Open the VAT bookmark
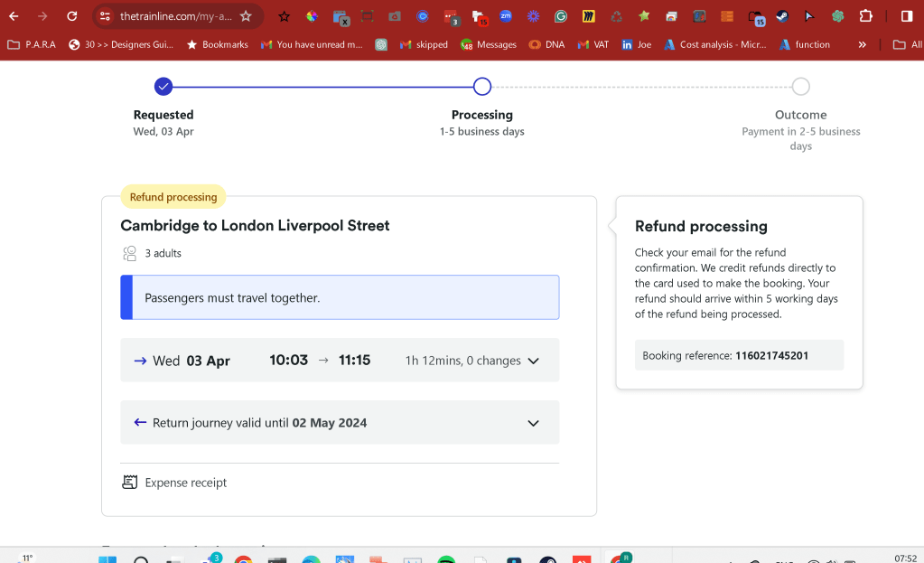The height and width of the screenshot is (563, 924). click(x=593, y=44)
